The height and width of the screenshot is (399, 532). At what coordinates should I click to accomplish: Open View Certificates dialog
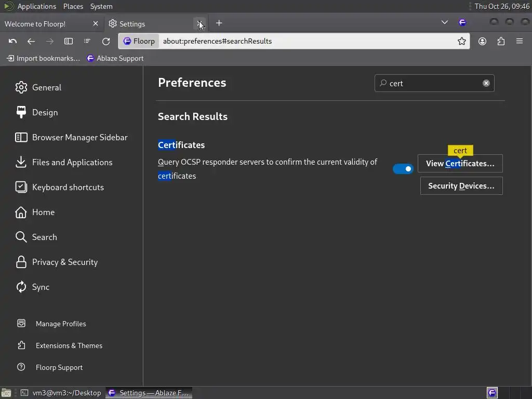[x=460, y=164]
